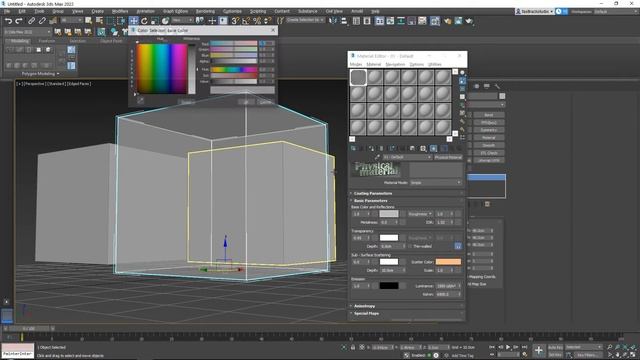Open the Edit menu

pyautogui.click(x=22, y=11)
